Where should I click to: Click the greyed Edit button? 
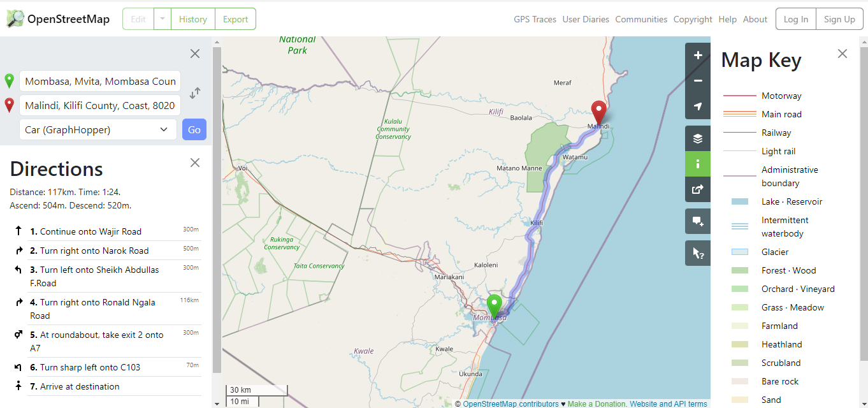(x=138, y=19)
